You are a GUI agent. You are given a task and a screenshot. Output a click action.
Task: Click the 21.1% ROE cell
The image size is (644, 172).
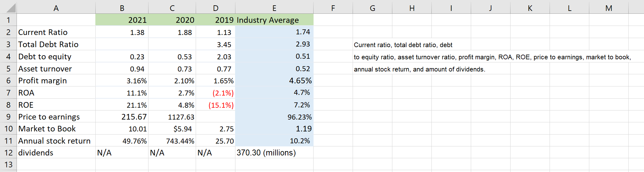tap(122, 105)
